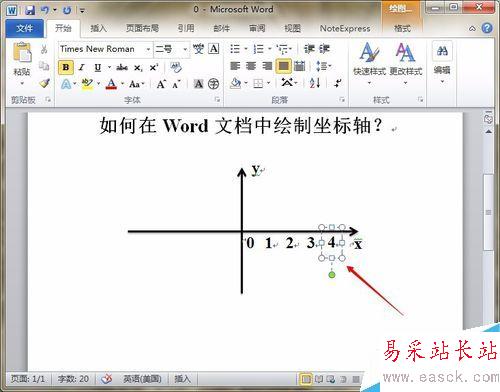Toggle strikethrough on text
This screenshot has height=392, width=500.
[122, 67]
